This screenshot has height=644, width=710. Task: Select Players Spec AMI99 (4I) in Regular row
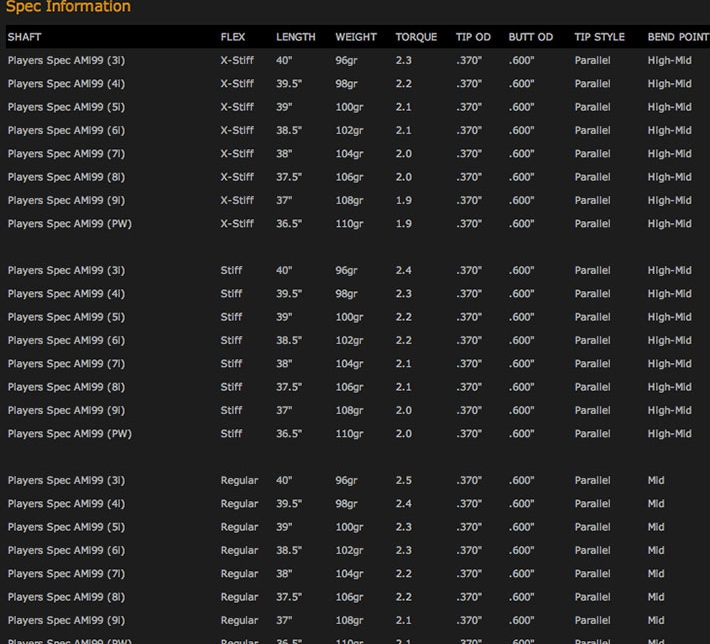66,504
